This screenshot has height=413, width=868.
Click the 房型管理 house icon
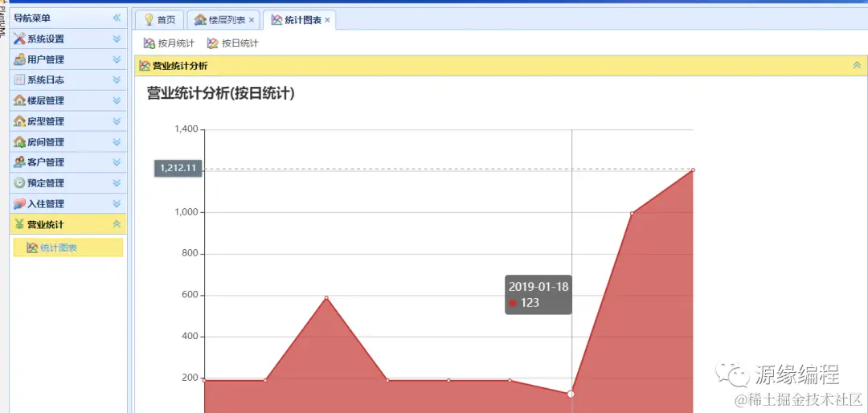click(x=19, y=121)
